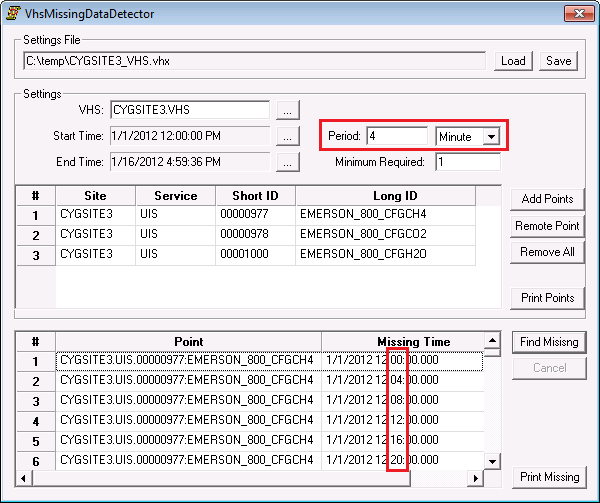
Task: Select missing time 12:00:00.000 cell
Action: [x=402, y=360]
